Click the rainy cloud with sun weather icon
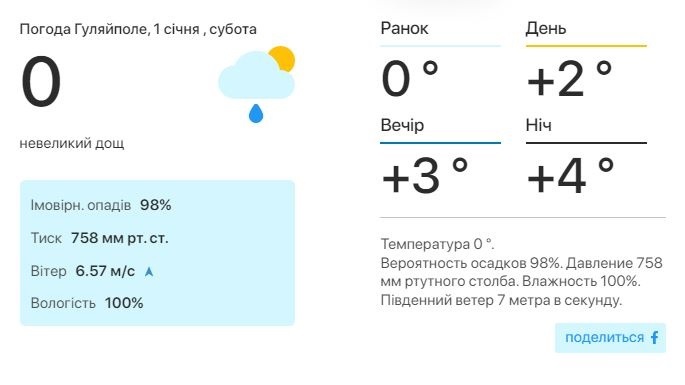 [257, 84]
